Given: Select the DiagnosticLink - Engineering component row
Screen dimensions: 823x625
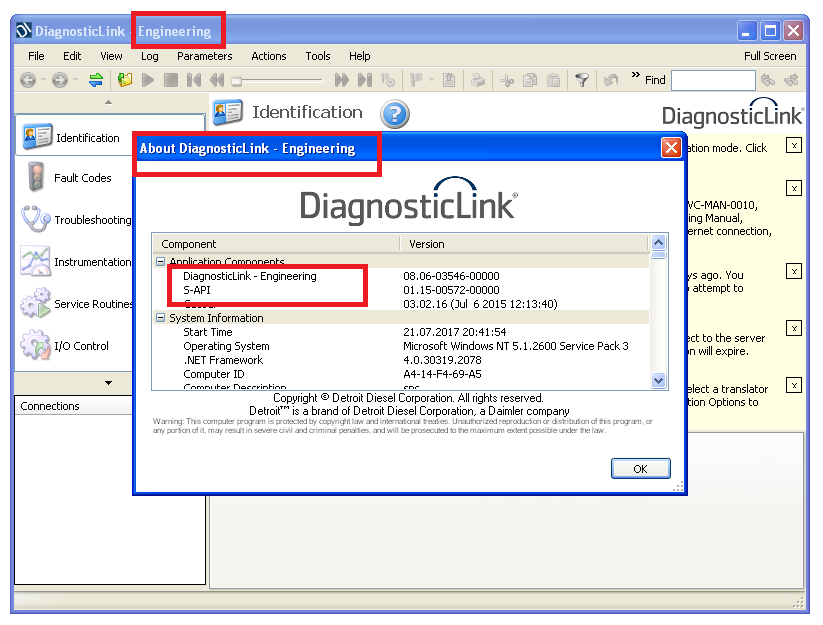Looking at the screenshot, I should click(402, 276).
